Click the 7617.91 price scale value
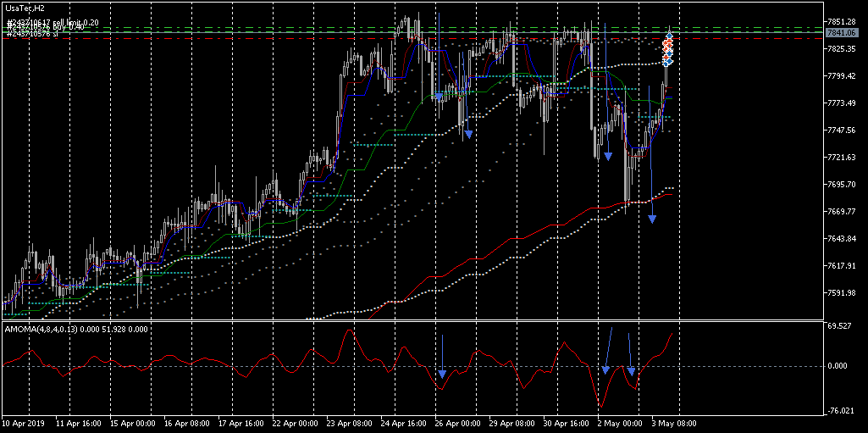This screenshot has width=868, height=433. [x=842, y=265]
